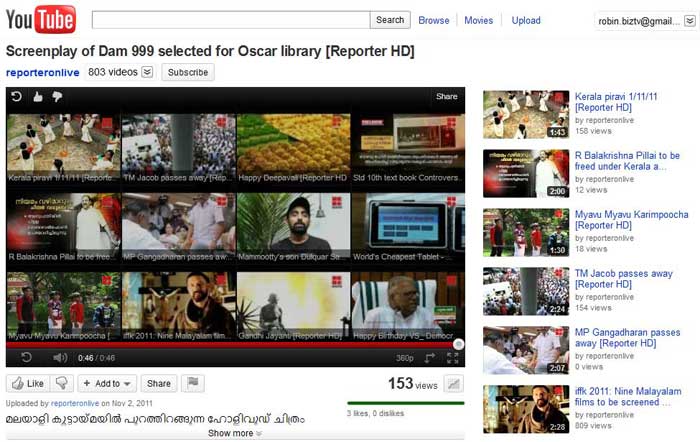700x442 pixels.
Task: Expand the 803 videos dropdown arrow
Action: [x=147, y=72]
